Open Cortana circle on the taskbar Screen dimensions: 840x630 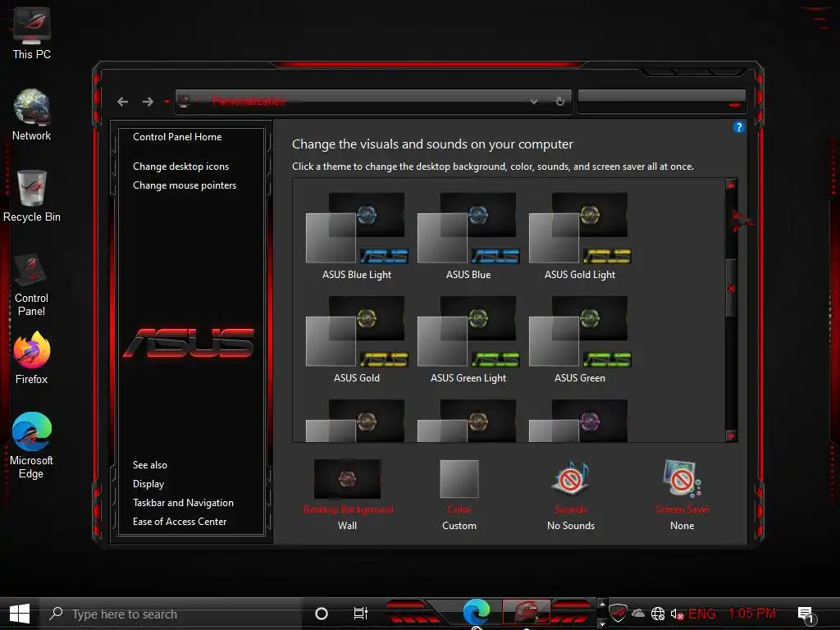pos(322,614)
